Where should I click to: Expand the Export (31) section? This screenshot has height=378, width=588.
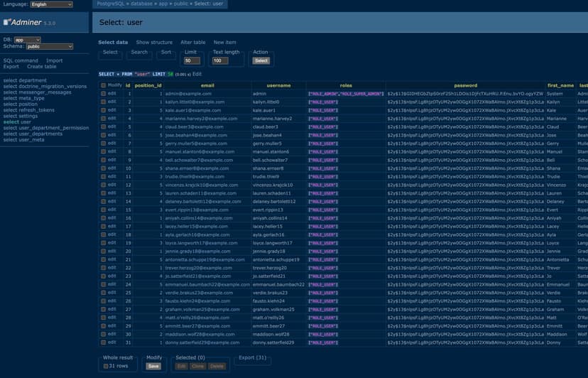[x=252, y=357]
